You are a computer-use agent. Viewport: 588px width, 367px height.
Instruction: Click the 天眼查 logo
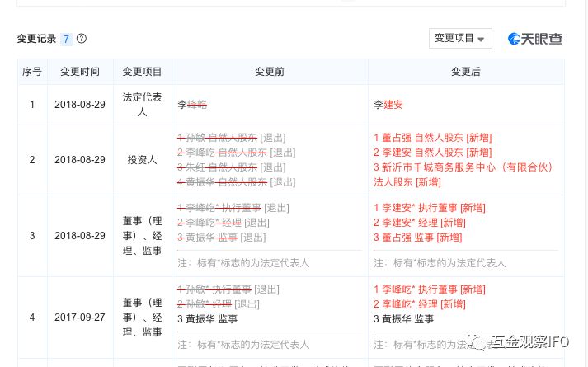(535, 39)
